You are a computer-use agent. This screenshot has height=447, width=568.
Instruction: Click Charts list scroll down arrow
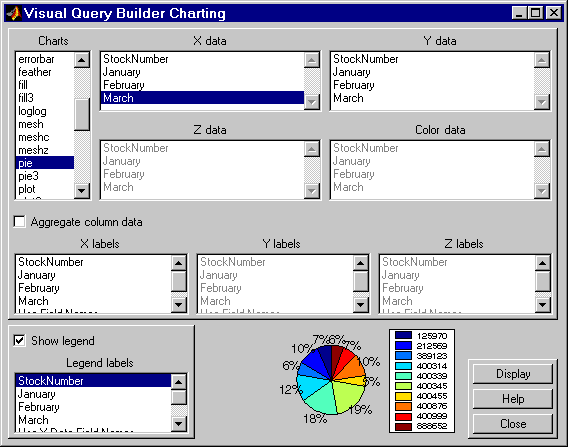tap(82, 191)
